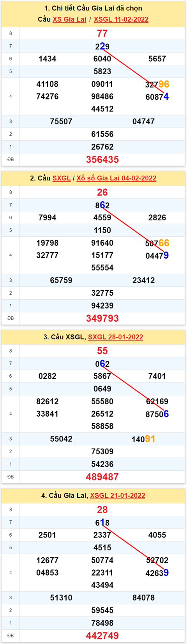Click the SXGL link in section 2
The height and width of the screenshot is (644, 187).
(62, 178)
